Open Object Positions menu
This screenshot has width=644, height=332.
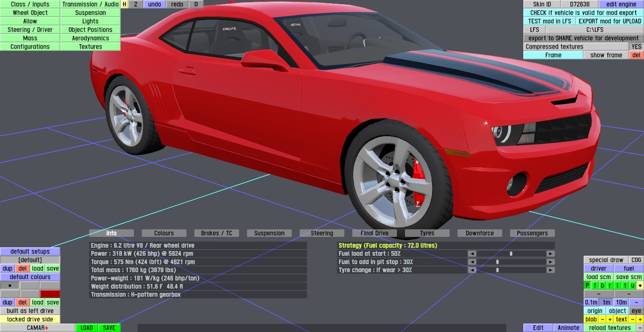pos(91,30)
